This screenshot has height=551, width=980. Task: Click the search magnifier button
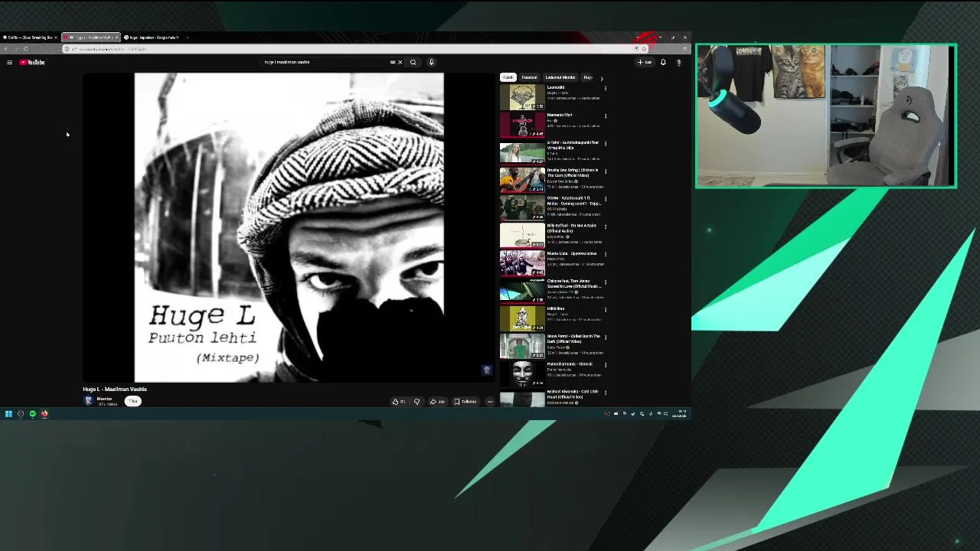(x=413, y=62)
